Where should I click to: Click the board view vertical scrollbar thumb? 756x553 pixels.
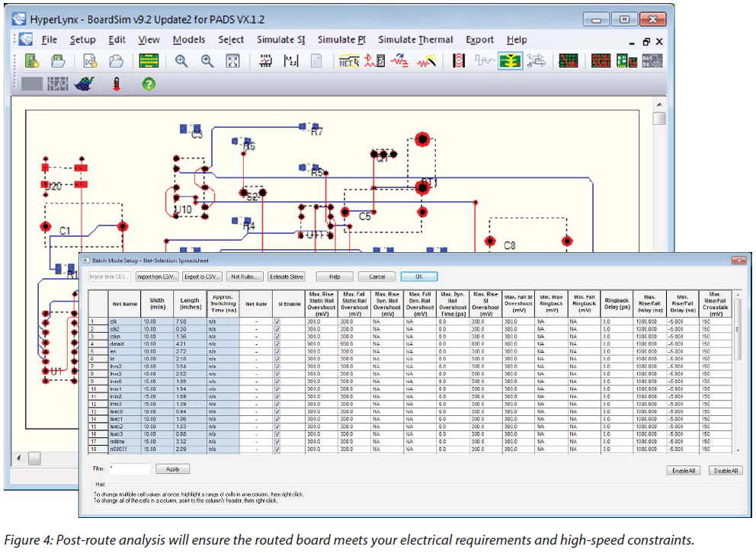tap(658, 119)
